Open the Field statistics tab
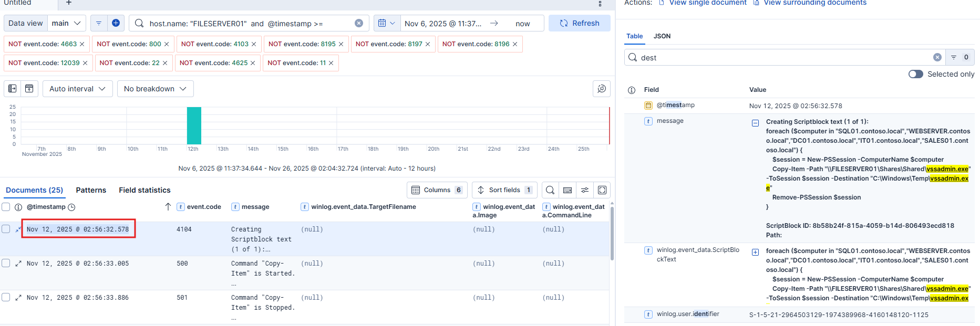This screenshot has width=980, height=326. (145, 190)
